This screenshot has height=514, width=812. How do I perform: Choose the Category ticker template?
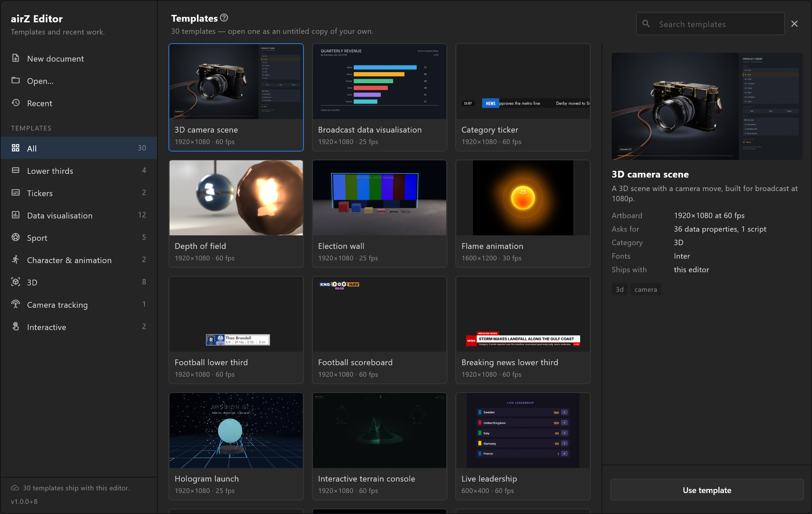coord(523,97)
